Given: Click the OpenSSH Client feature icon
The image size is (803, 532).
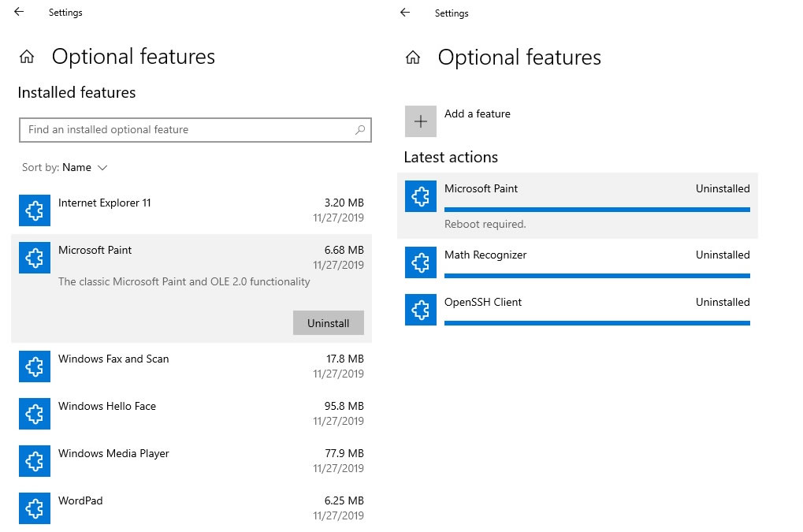Looking at the screenshot, I should pos(421,310).
